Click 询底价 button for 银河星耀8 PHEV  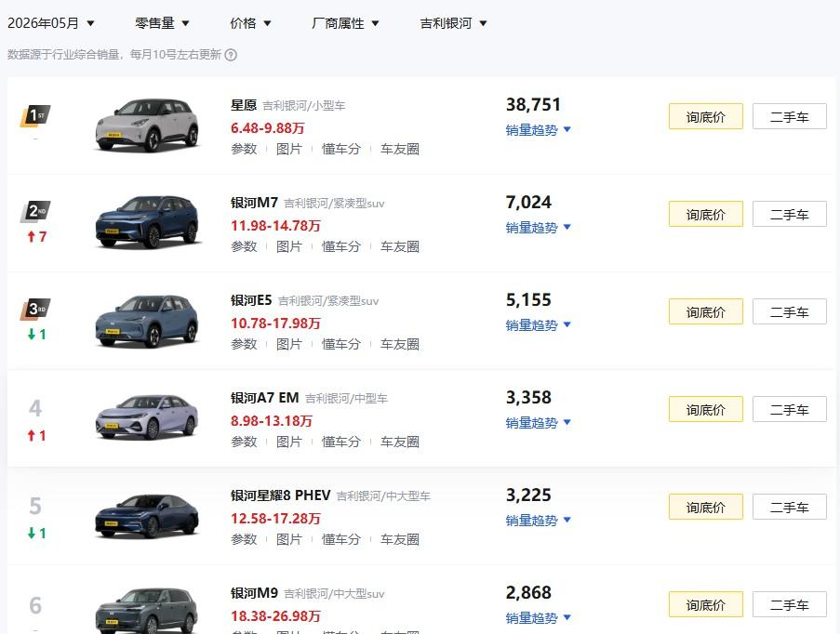pyautogui.click(x=705, y=507)
